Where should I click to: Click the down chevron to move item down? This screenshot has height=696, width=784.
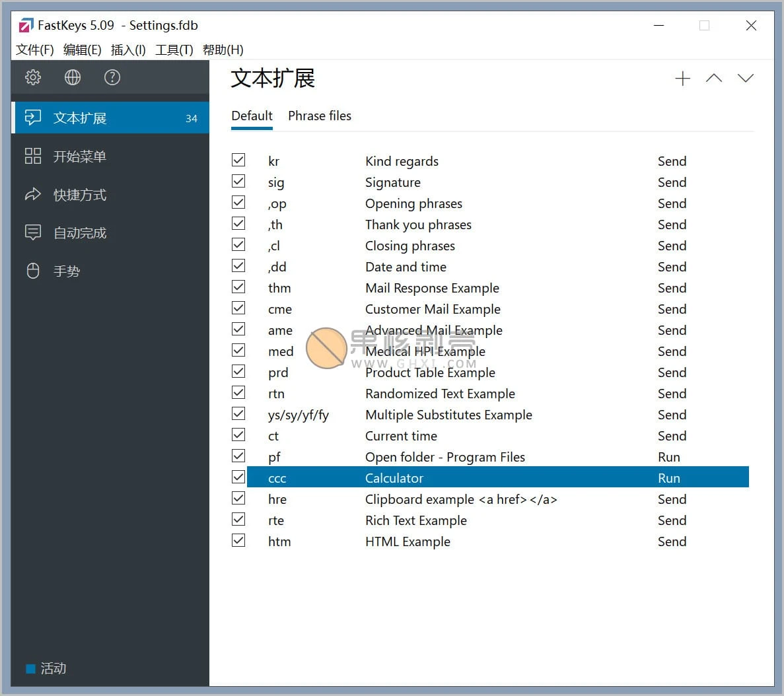click(746, 78)
